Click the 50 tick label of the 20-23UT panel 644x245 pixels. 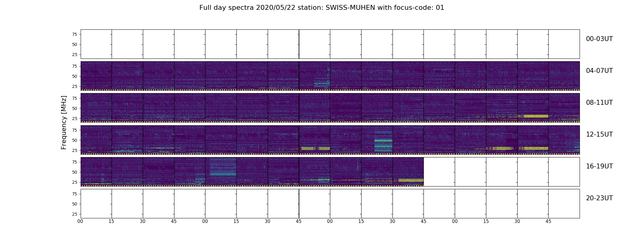(x=74, y=204)
